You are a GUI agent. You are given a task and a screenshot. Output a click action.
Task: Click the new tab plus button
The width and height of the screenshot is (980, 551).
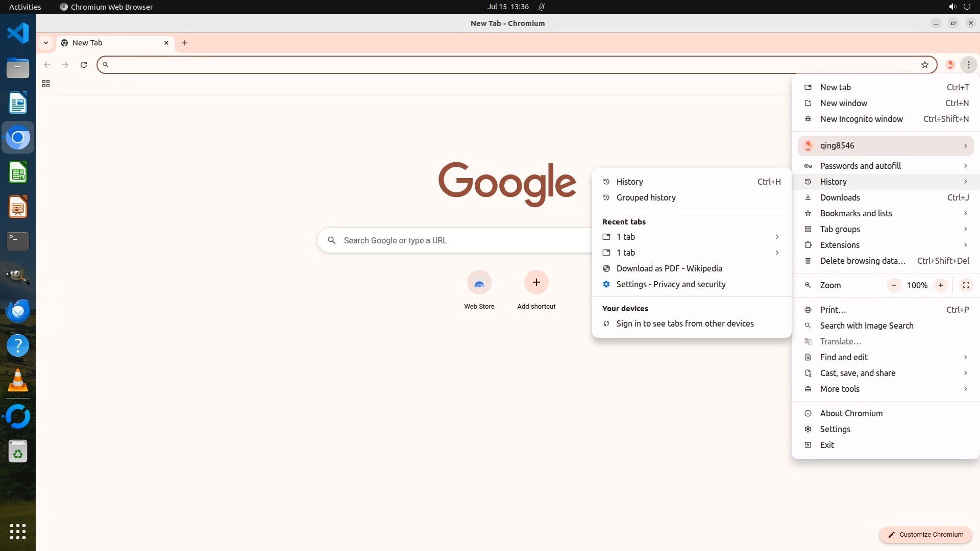[185, 43]
